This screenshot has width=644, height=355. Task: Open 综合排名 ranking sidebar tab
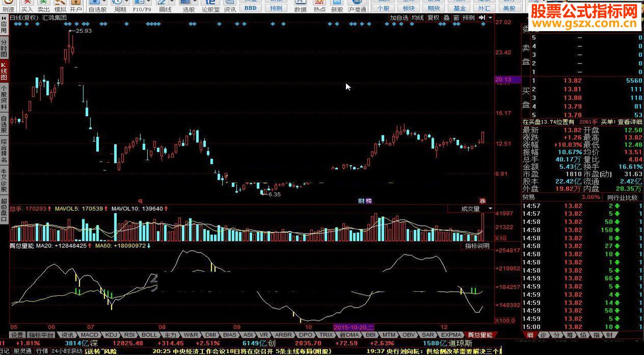(x=4, y=150)
